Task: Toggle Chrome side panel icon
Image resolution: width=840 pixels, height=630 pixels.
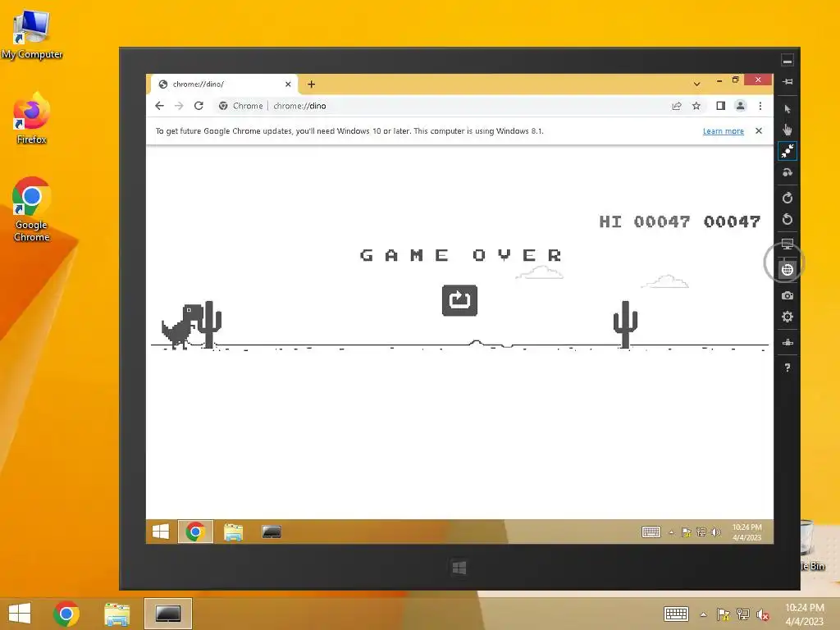Action: click(720, 106)
